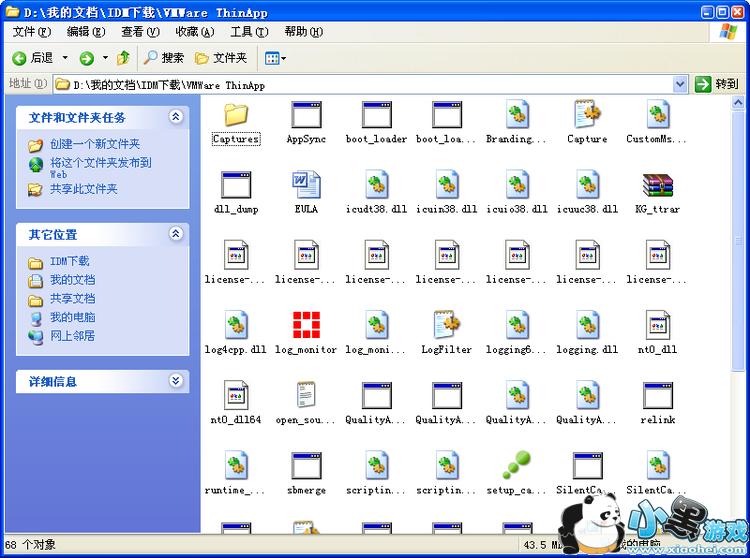The image size is (750, 558).
Task: Open the 后退 history dropdown arrow
Action: click(65, 58)
